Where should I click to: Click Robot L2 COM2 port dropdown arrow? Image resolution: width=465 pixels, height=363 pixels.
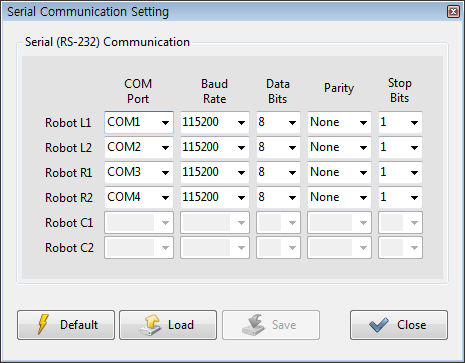click(165, 148)
